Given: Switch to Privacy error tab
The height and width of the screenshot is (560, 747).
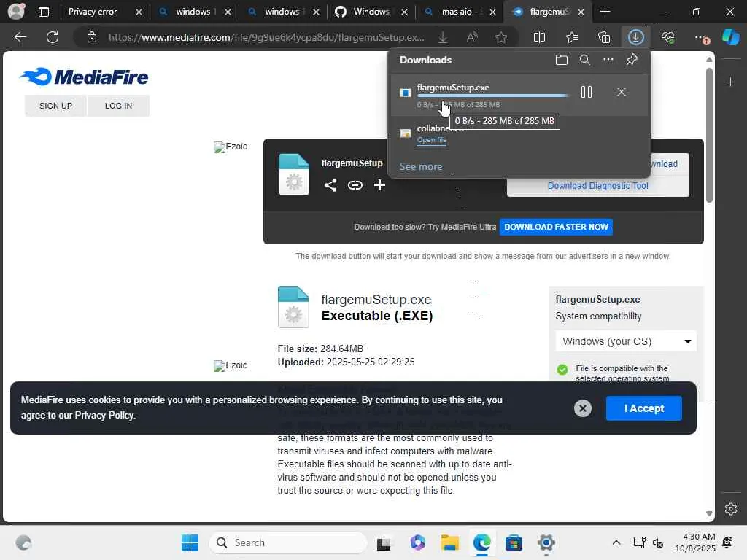Looking at the screenshot, I should pos(93,12).
